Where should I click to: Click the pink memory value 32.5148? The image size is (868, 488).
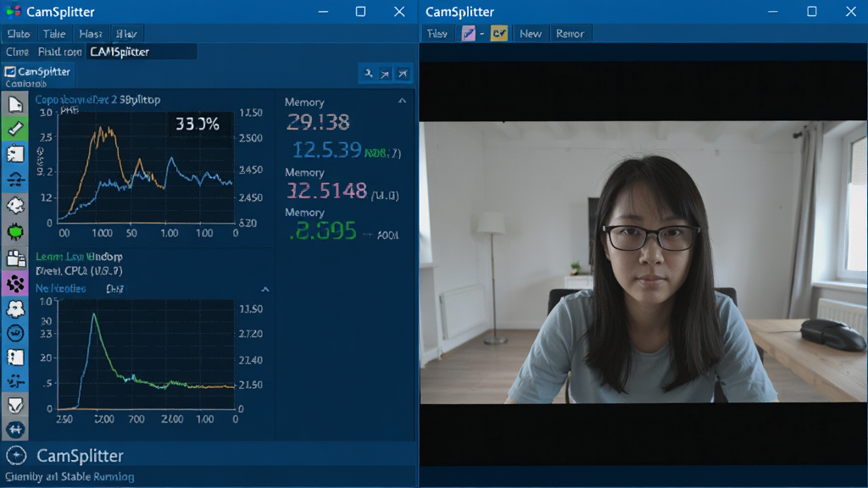point(326,191)
